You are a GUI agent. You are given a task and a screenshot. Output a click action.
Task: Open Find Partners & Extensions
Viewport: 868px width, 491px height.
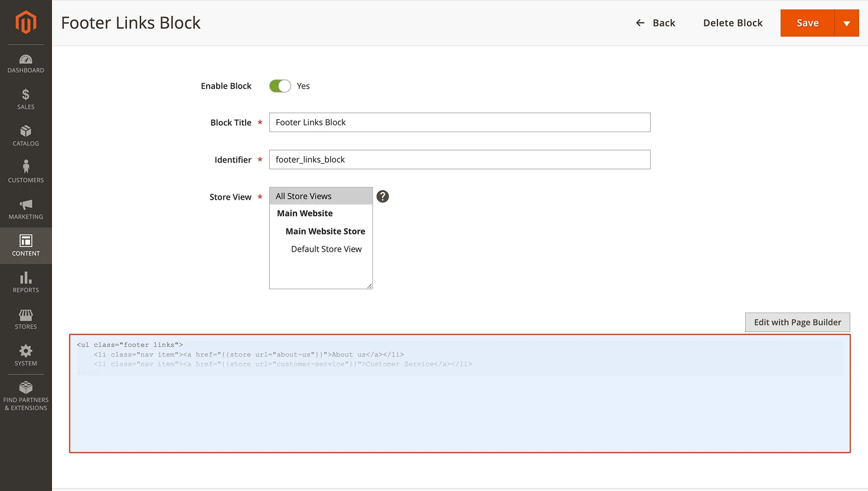coord(25,395)
